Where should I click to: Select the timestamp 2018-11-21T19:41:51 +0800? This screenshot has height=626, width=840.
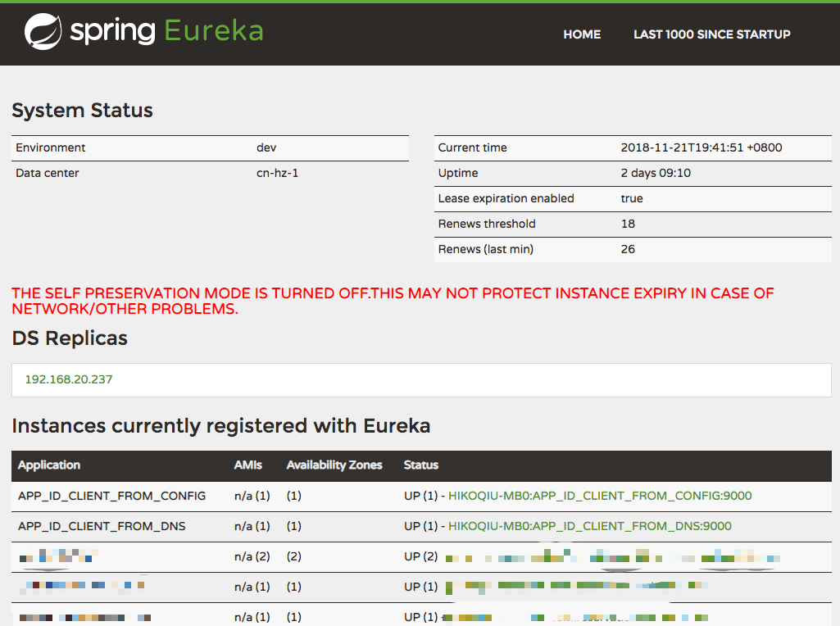[702, 147]
